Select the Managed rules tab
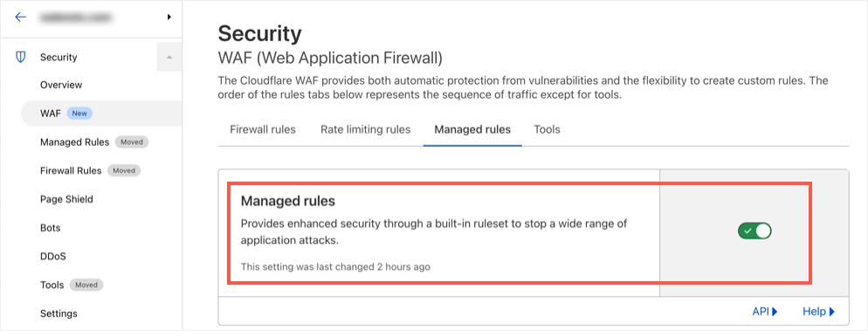 [472, 129]
